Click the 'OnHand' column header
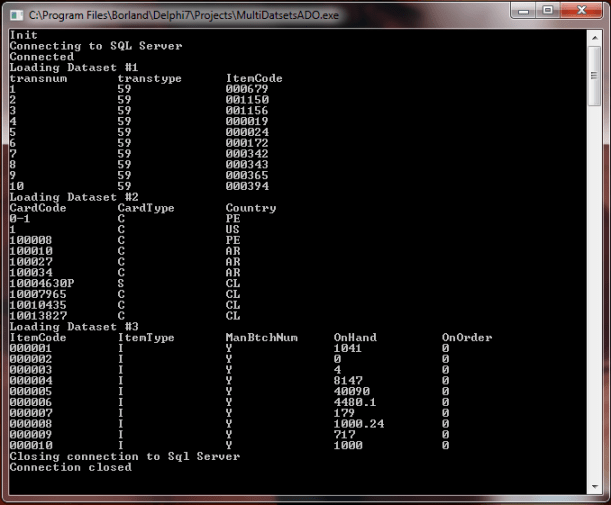611x505 pixels. click(x=355, y=337)
